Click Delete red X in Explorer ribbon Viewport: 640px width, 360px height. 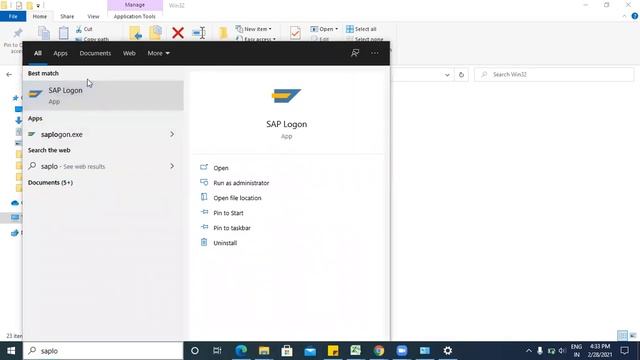click(178, 33)
